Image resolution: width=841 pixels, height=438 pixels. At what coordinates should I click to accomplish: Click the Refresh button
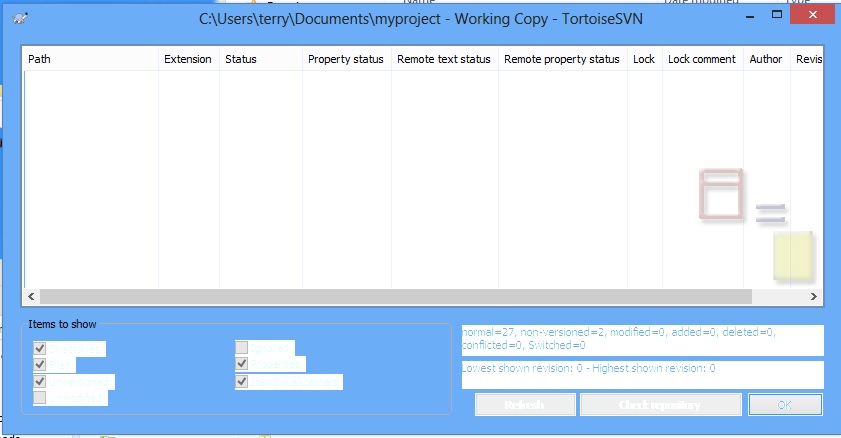pos(525,405)
